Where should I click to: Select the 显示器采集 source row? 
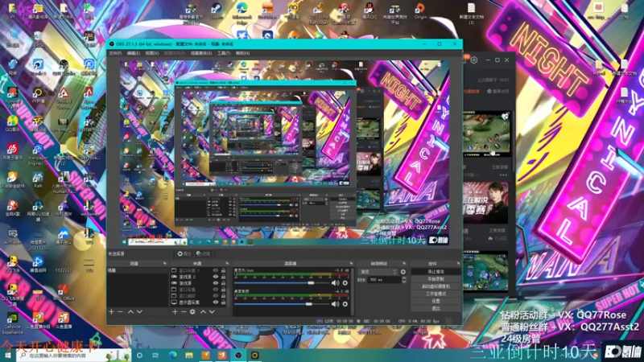point(199,302)
